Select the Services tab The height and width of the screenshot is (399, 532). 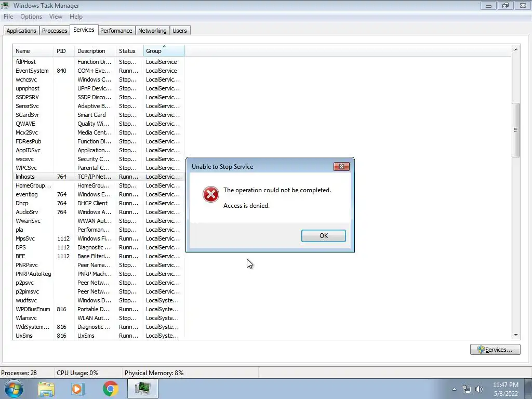(x=84, y=30)
